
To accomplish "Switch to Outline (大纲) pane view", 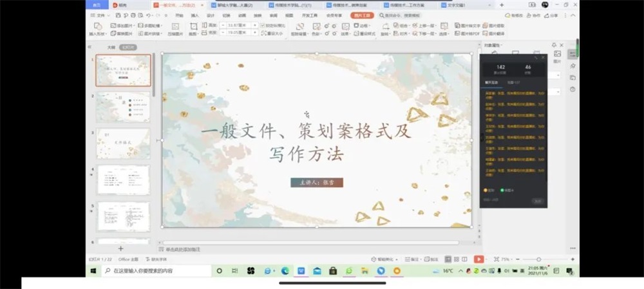I will (x=111, y=47).
